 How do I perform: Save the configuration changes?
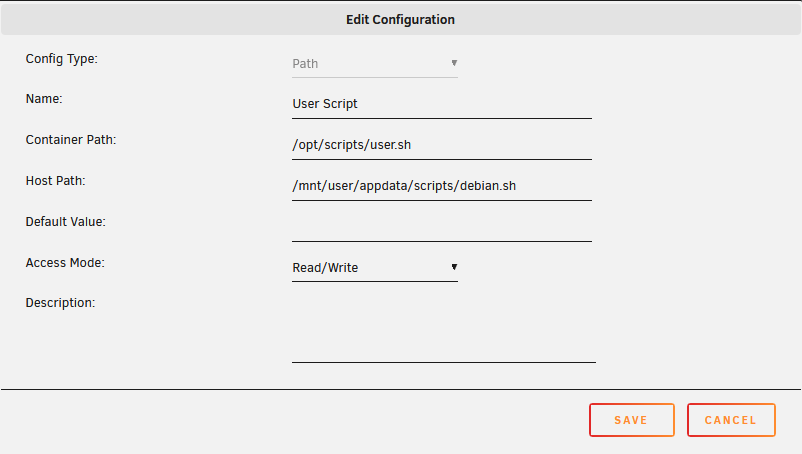click(x=632, y=420)
